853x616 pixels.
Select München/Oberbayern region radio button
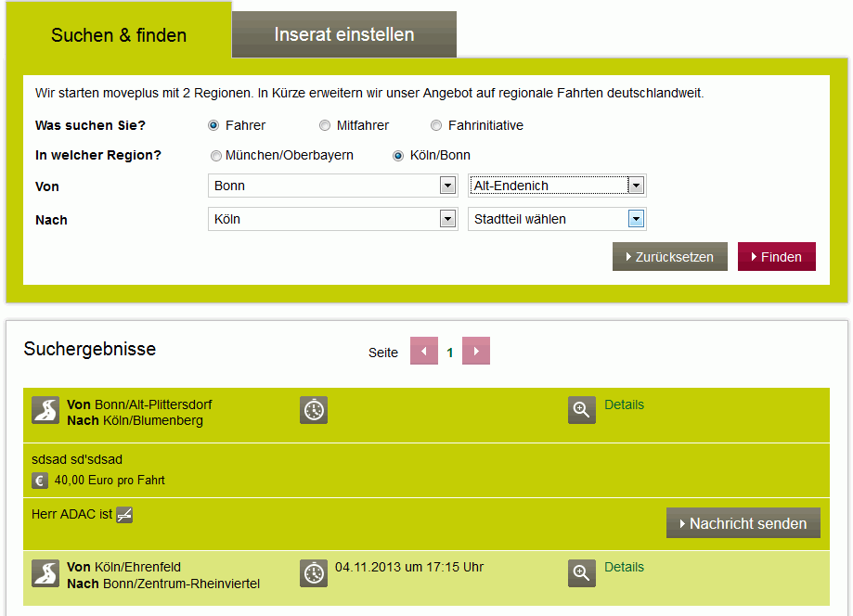pyautogui.click(x=215, y=156)
